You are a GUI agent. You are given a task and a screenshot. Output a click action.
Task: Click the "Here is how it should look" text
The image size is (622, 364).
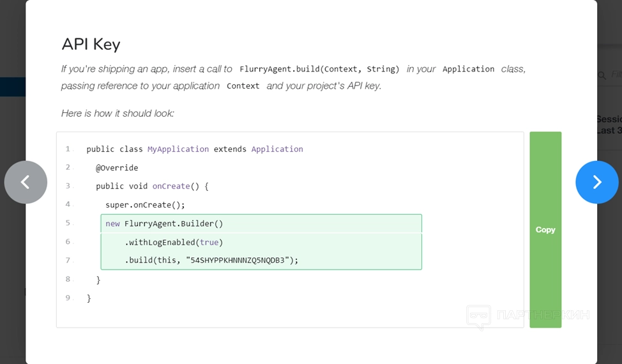[x=118, y=113]
